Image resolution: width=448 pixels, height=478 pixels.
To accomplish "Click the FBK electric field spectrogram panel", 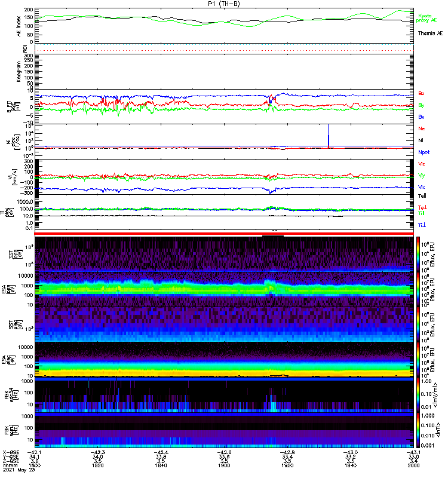I will (224, 395).
